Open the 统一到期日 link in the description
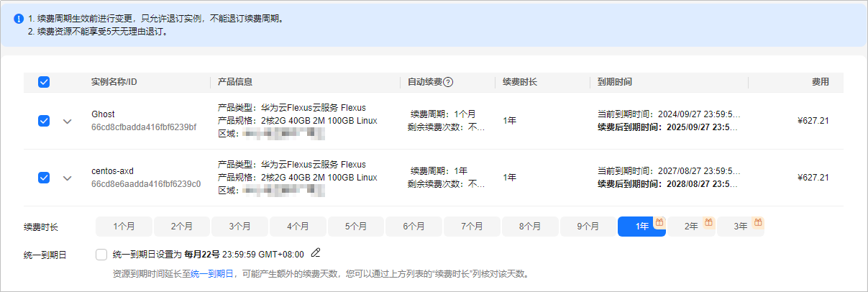 pos(212,274)
